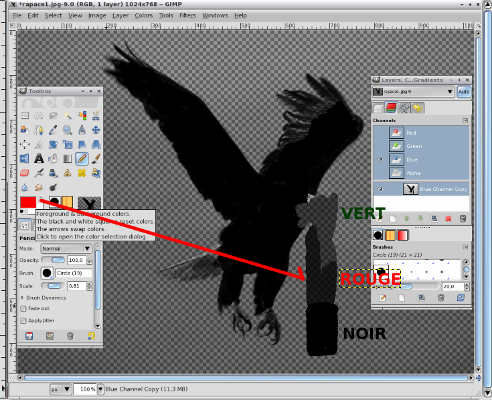Open image selector dropdown in Layers dock
The image size is (492, 400).
(x=413, y=91)
